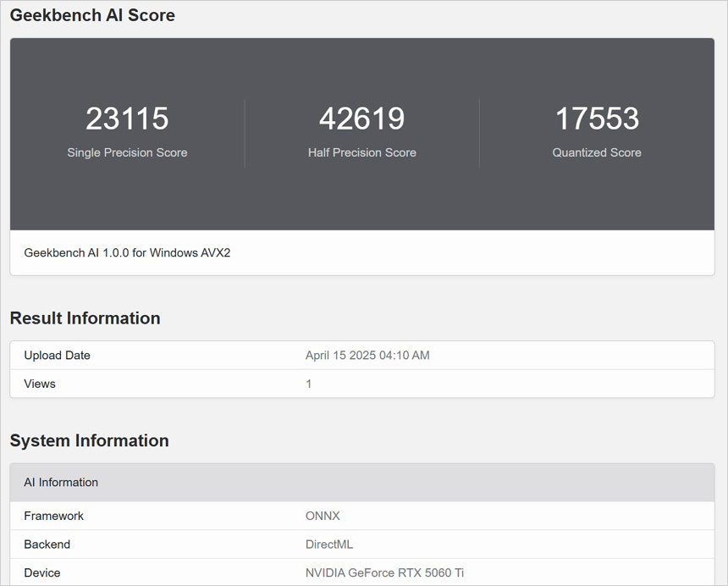Select the 17553 quantized score value
728x586 pixels.
click(x=597, y=119)
